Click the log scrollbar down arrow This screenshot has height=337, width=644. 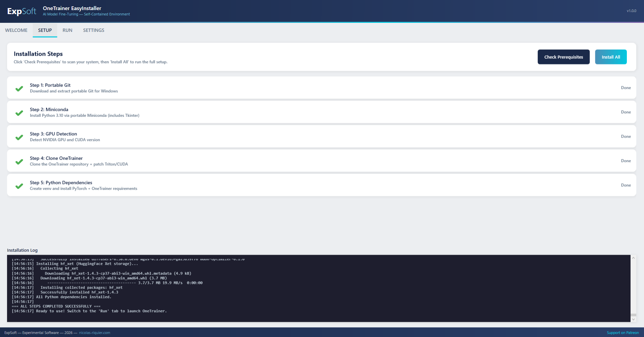pos(633,319)
